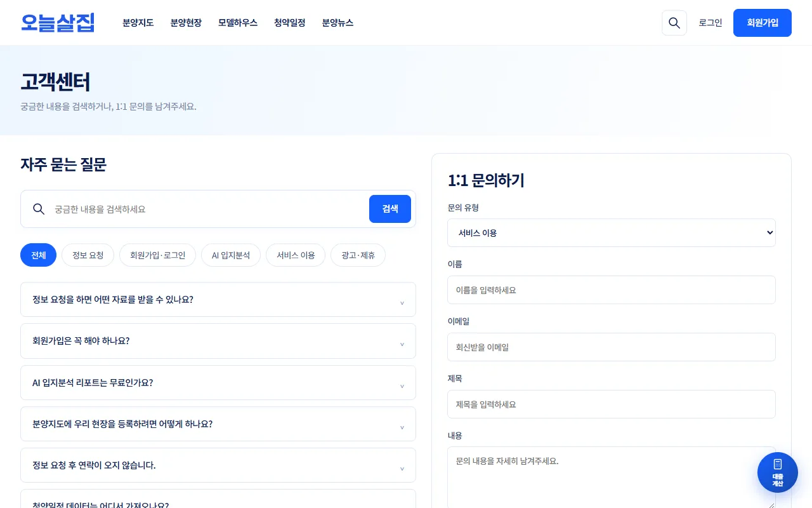Filter FAQs by 정보 요청
The image size is (812, 508).
tap(88, 255)
